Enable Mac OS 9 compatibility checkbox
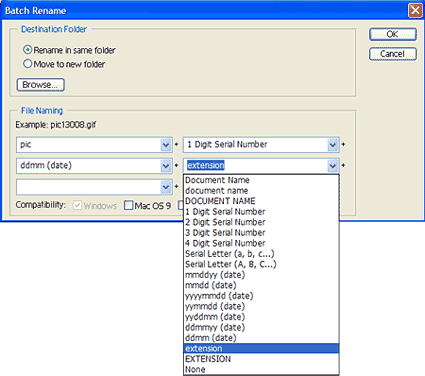This screenshot has height=376, width=425. [128, 205]
